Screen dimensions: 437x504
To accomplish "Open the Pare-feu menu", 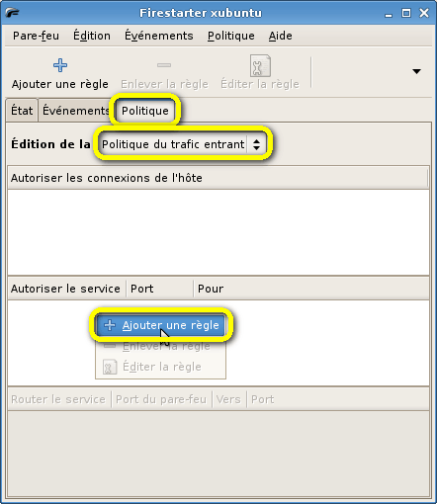I will [x=36, y=36].
